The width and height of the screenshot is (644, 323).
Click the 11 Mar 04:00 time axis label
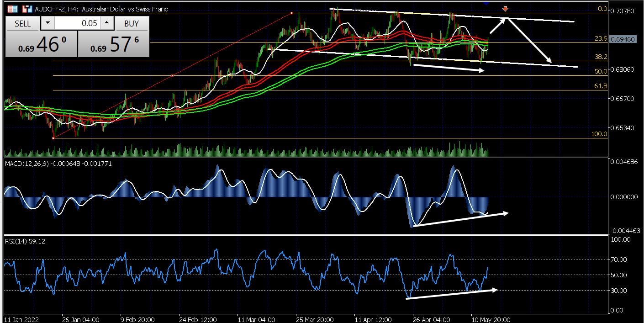click(x=256, y=319)
